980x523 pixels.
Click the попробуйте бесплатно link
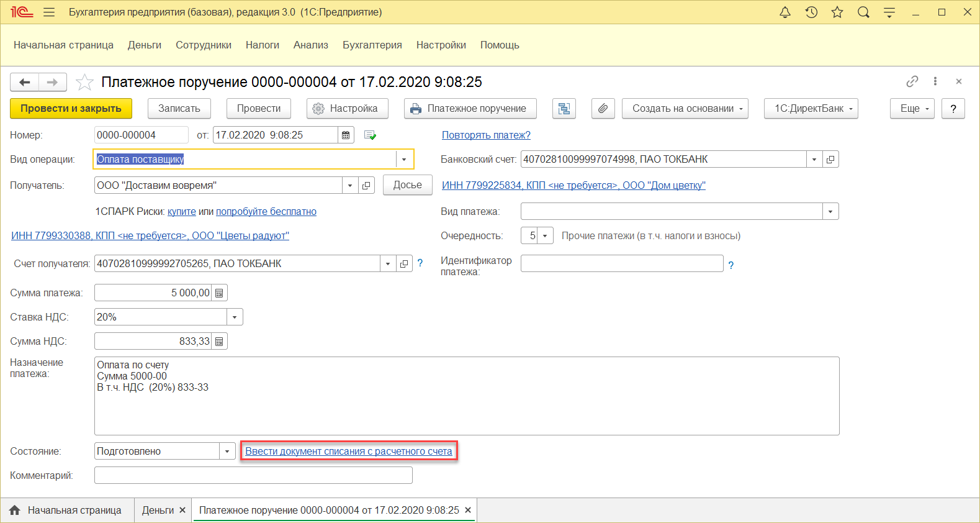click(266, 211)
